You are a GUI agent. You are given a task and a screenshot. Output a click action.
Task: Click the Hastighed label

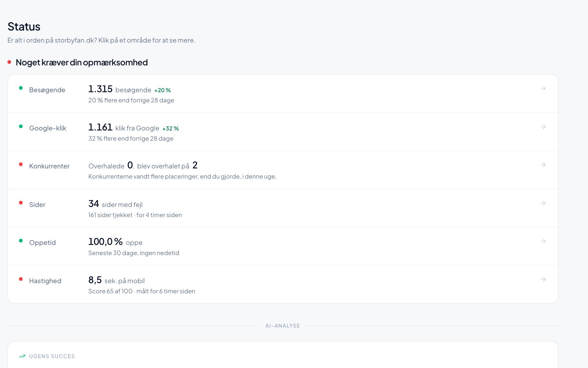(45, 281)
